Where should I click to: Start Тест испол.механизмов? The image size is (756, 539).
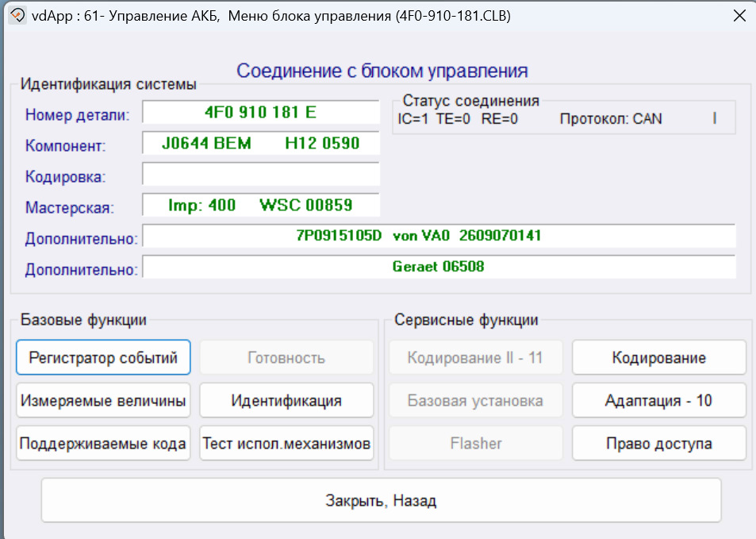click(x=286, y=443)
